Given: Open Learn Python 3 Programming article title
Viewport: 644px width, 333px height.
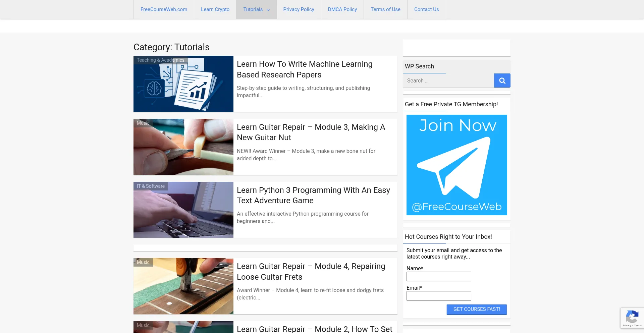Looking at the screenshot, I should tap(313, 195).
